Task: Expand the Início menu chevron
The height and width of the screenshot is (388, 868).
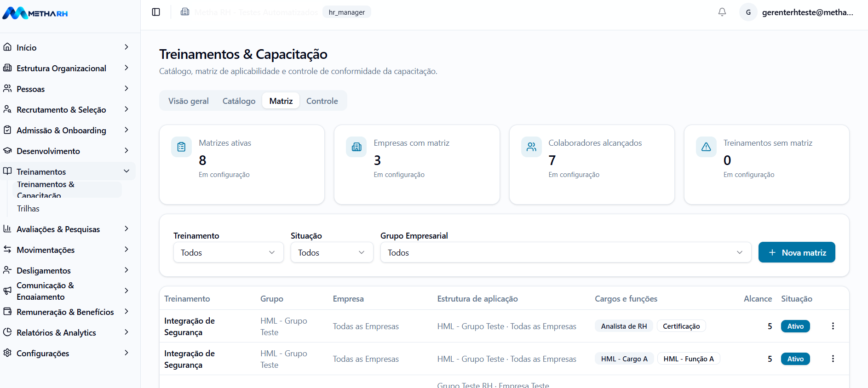Action: (126, 47)
